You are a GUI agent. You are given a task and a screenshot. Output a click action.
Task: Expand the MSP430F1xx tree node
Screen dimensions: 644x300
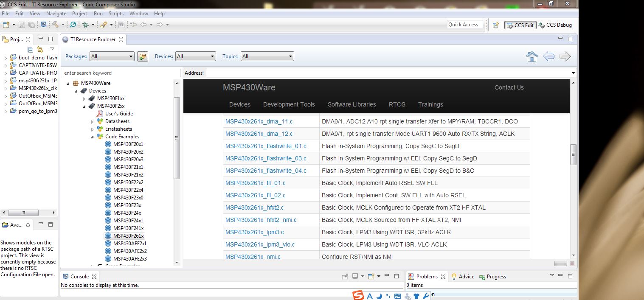pos(84,98)
